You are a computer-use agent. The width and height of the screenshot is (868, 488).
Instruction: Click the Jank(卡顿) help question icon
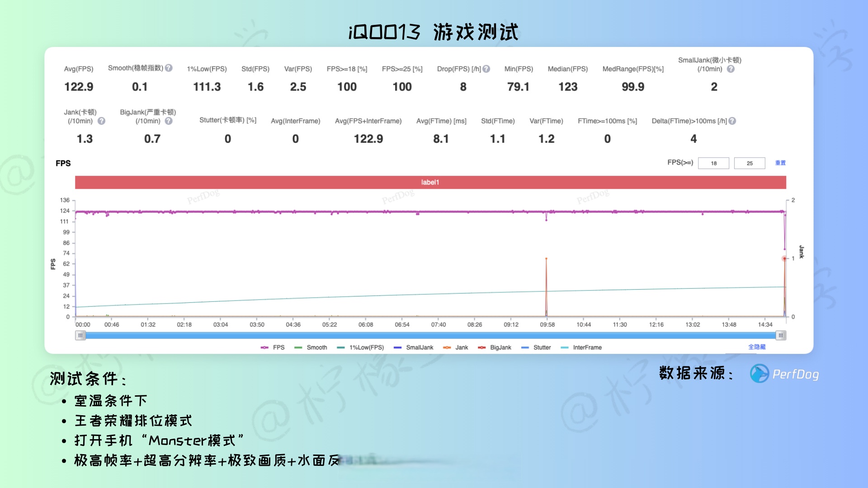tap(102, 121)
